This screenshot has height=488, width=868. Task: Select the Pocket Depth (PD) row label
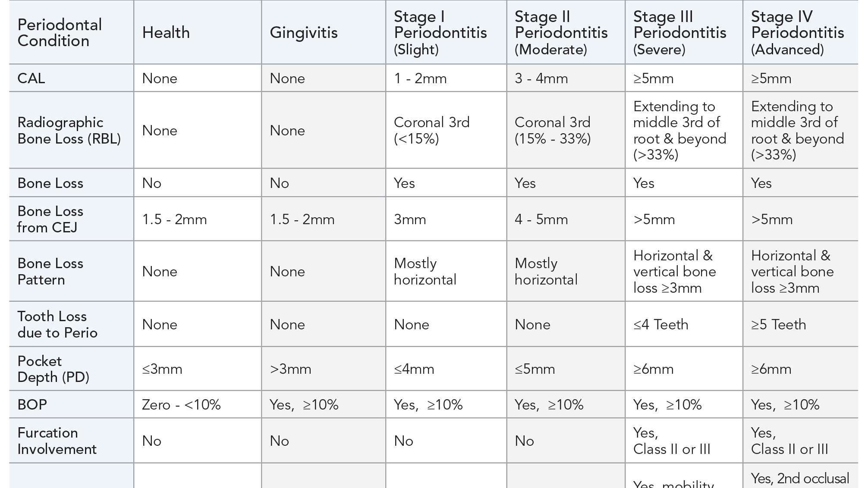click(53, 369)
